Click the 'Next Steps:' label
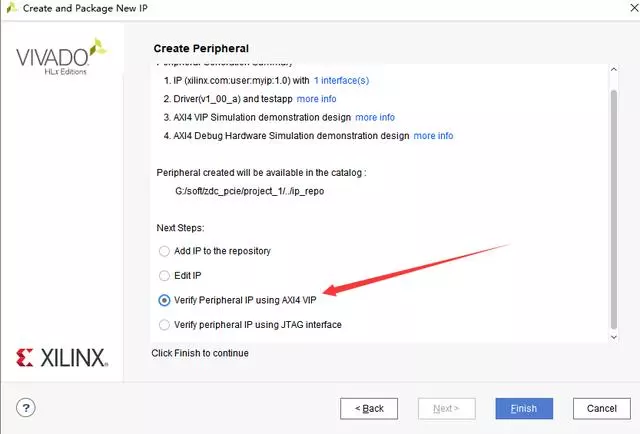Viewport: 640px width, 434px height. pos(180,228)
